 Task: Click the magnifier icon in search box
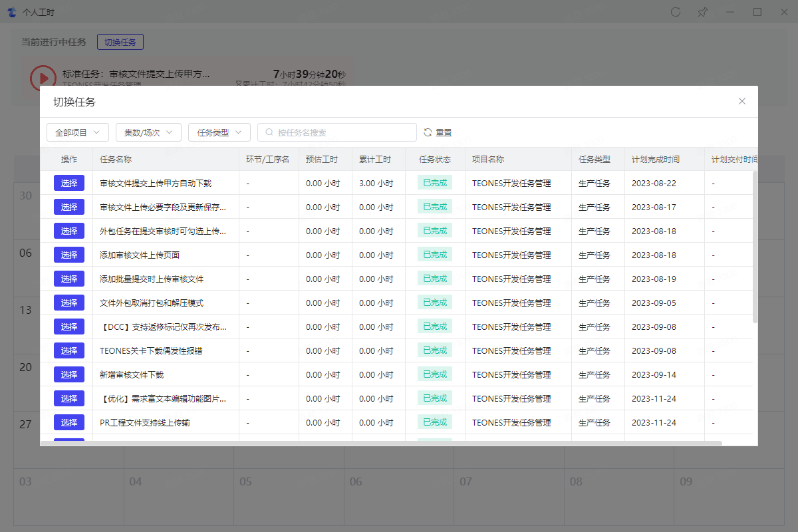pos(269,132)
